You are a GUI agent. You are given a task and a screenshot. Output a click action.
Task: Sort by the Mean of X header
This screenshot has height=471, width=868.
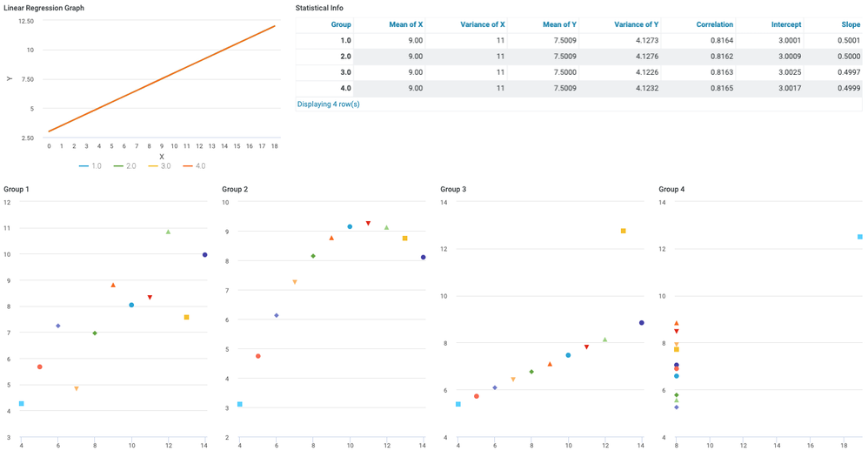(404, 24)
